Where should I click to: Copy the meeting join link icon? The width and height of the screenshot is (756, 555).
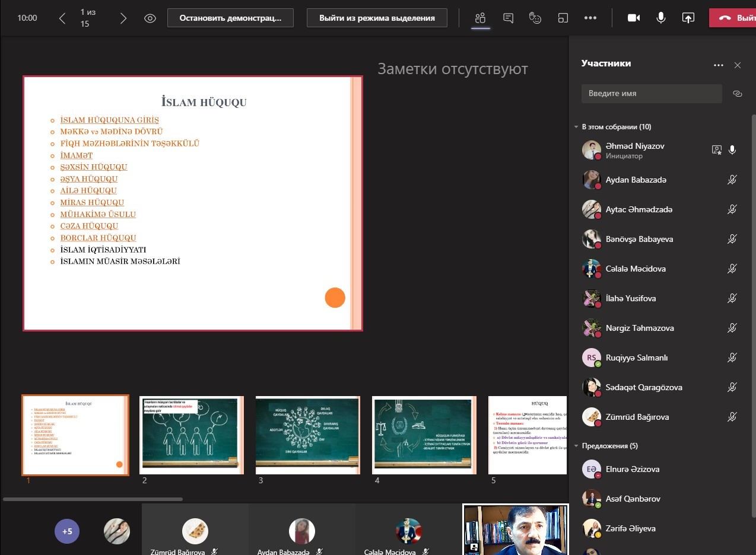click(x=738, y=94)
